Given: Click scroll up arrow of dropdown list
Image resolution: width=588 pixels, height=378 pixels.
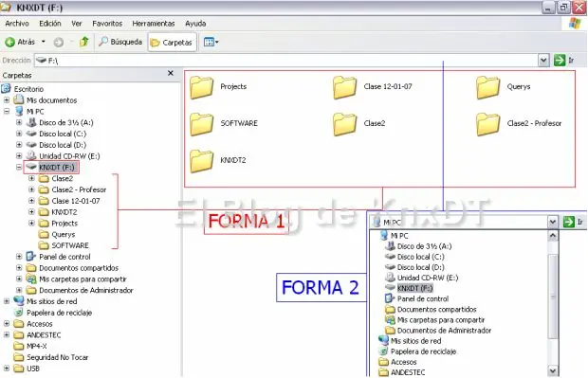Looking at the screenshot, I should pos(553,236).
